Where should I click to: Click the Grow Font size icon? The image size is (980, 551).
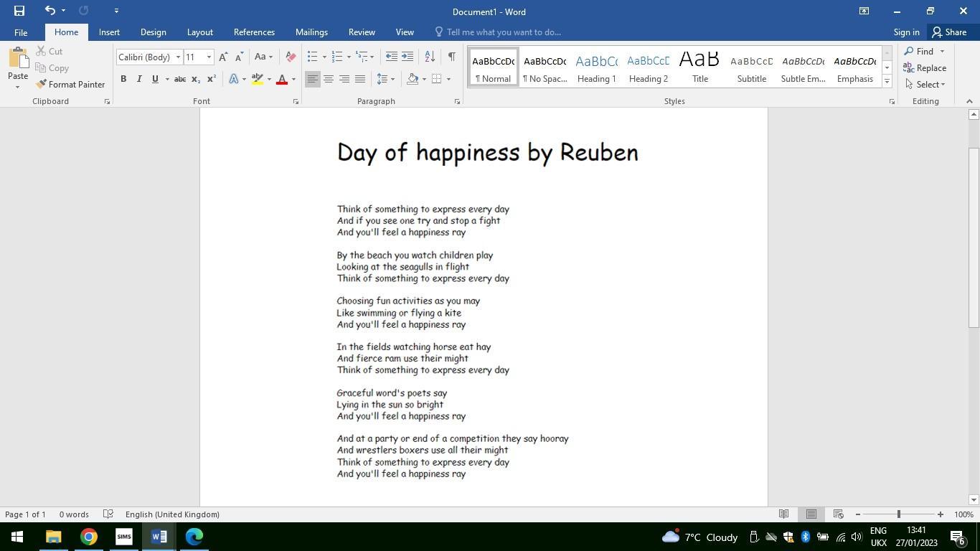pyautogui.click(x=223, y=57)
